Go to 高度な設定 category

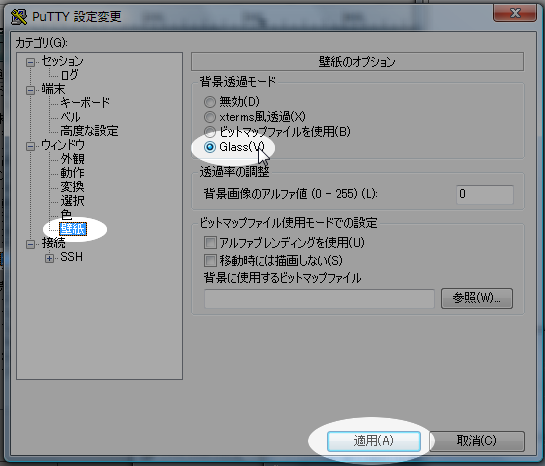89,131
